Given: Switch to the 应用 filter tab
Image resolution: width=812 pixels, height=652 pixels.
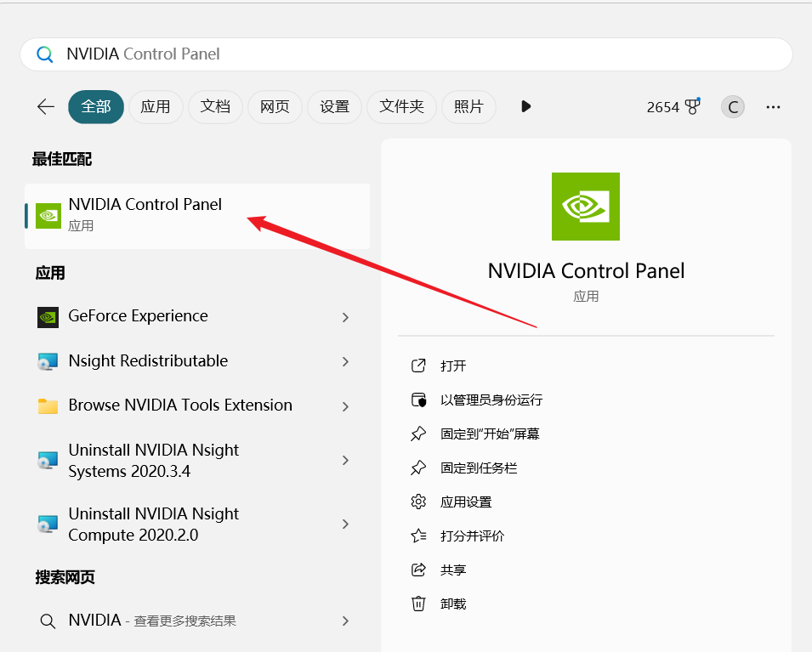Looking at the screenshot, I should (x=156, y=106).
